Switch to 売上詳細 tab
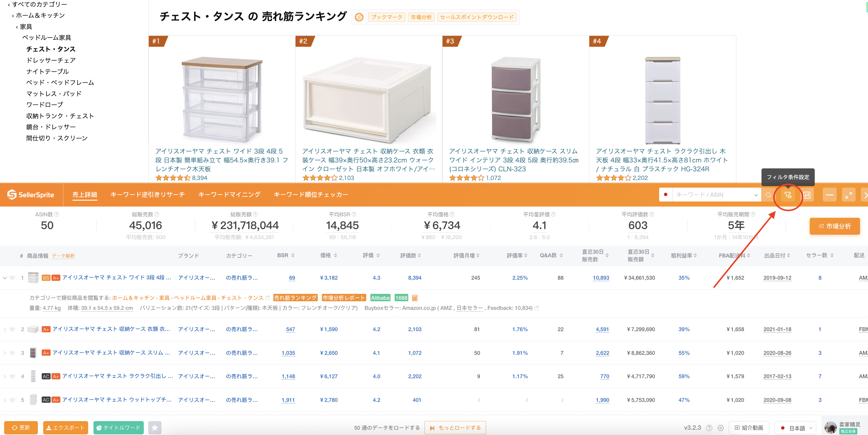 coord(85,194)
